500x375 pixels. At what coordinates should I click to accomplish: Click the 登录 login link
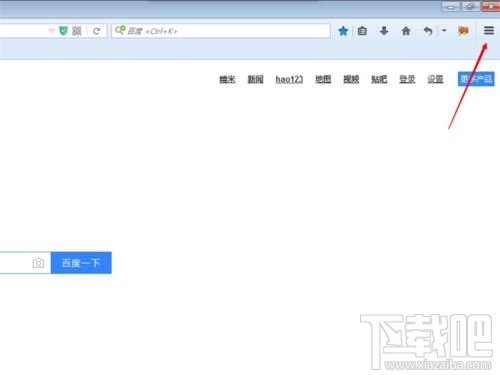[407, 79]
